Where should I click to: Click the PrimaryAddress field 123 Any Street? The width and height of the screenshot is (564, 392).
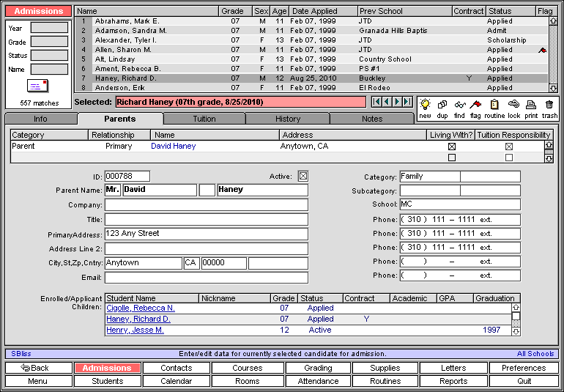(x=207, y=234)
